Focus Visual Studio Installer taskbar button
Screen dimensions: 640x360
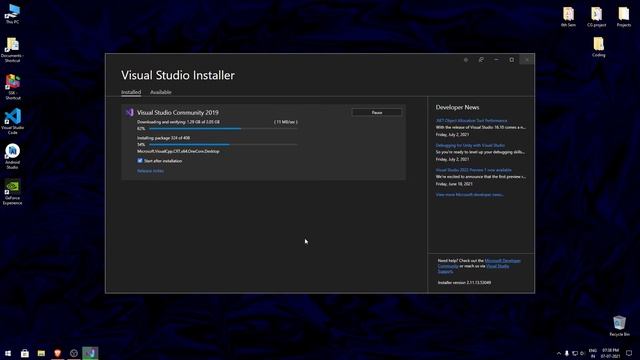click(x=90, y=353)
